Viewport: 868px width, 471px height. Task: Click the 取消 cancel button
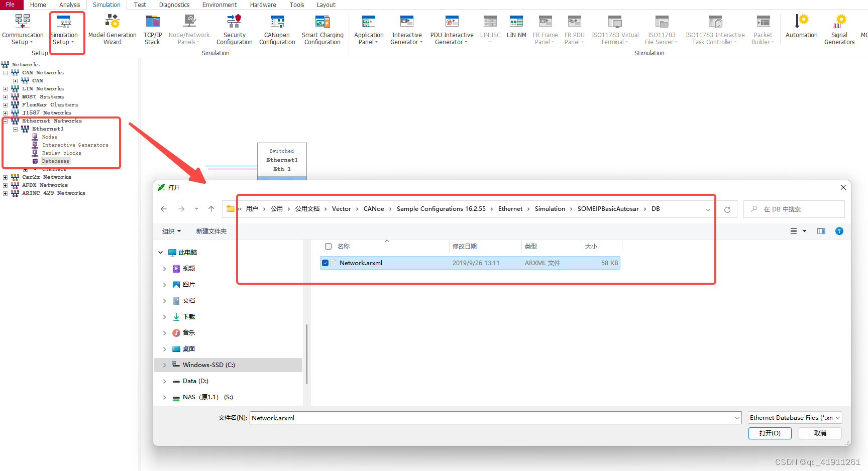click(x=820, y=433)
